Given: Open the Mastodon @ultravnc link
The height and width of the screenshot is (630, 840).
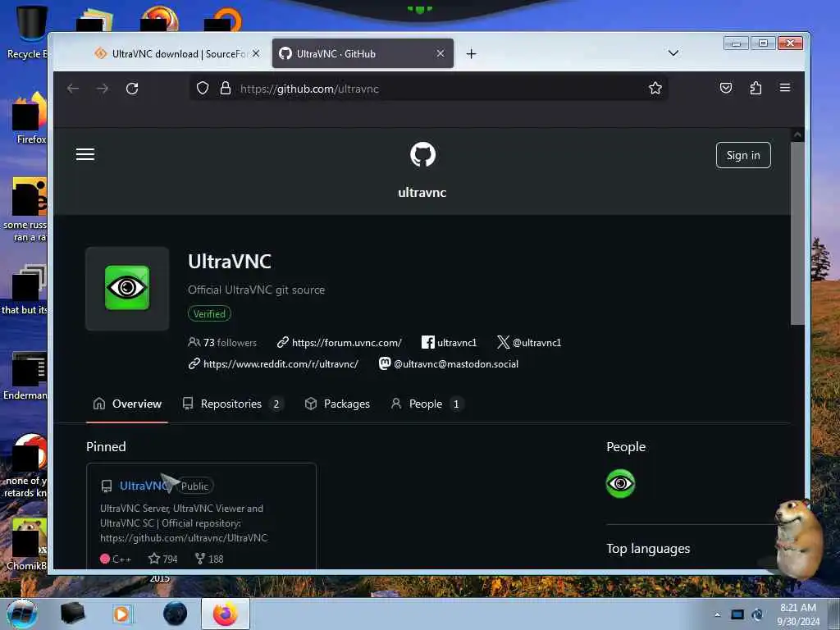Looking at the screenshot, I should pyautogui.click(x=449, y=364).
